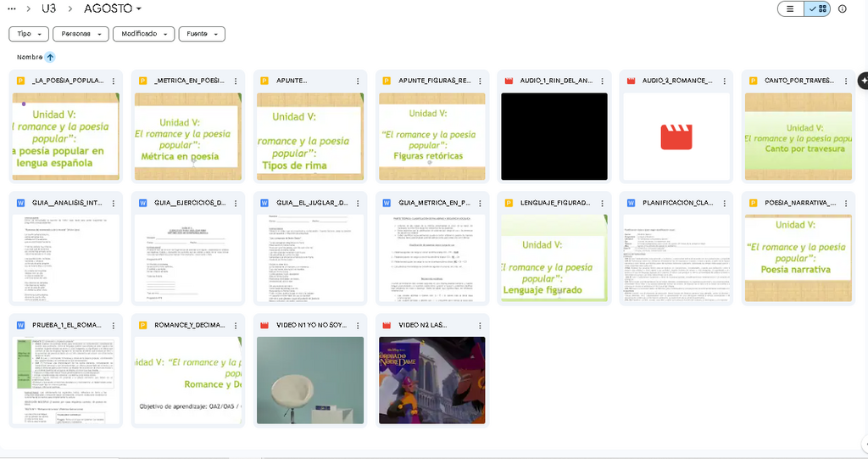Open the GUIA_ANALISIS_INT document thumbnail
Image resolution: width=868 pixels, height=459 pixels.
pyautogui.click(x=66, y=259)
